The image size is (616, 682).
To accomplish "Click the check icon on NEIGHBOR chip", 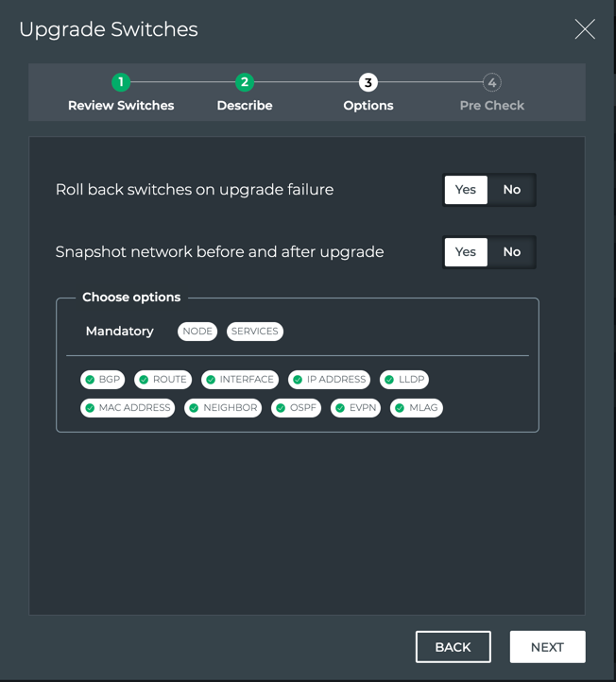I will coord(194,408).
